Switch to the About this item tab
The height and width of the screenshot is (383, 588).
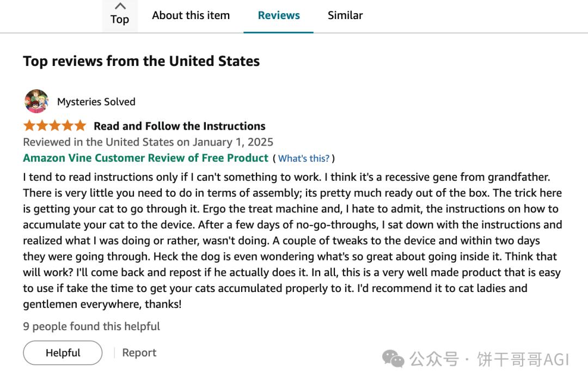pos(191,15)
